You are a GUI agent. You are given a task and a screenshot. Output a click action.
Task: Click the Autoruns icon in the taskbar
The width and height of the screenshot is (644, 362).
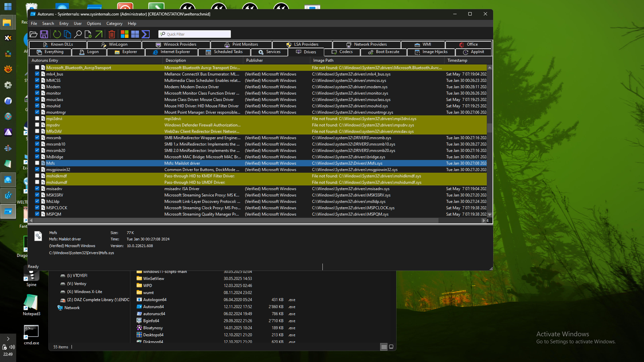click(8, 211)
